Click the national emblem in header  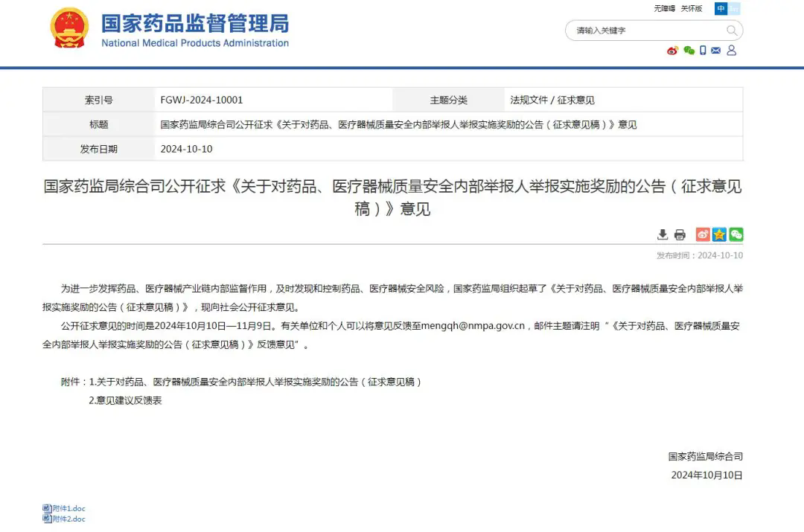tap(69, 29)
